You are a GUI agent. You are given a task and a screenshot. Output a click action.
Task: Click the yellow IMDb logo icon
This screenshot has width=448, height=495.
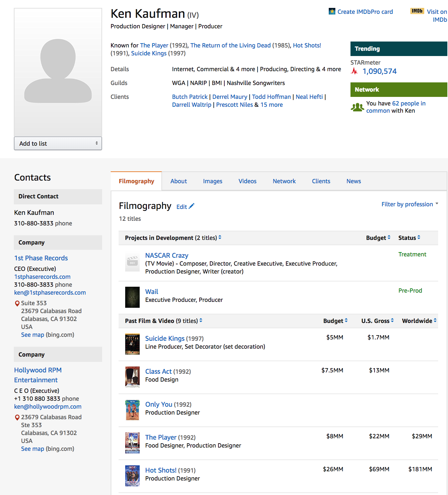[417, 11]
